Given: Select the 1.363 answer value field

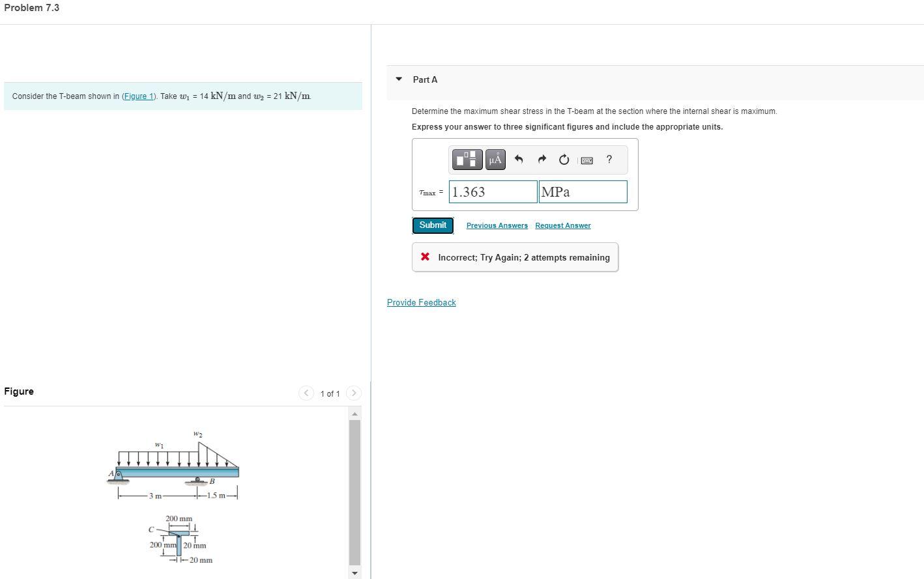Looking at the screenshot, I should 493,191.
